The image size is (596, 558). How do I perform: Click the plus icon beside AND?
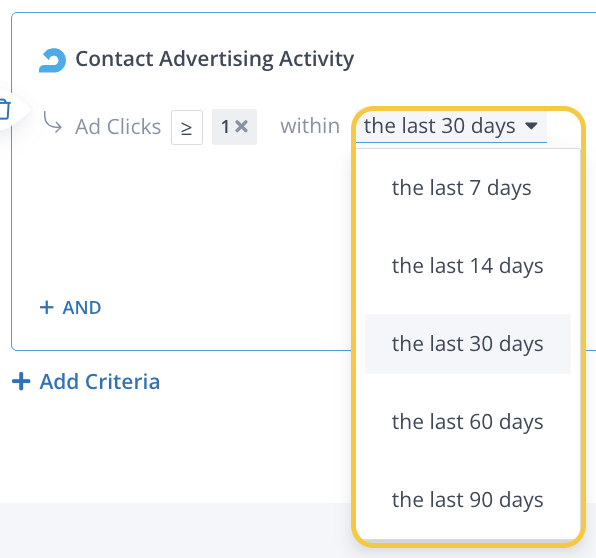[x=47, y=307]
